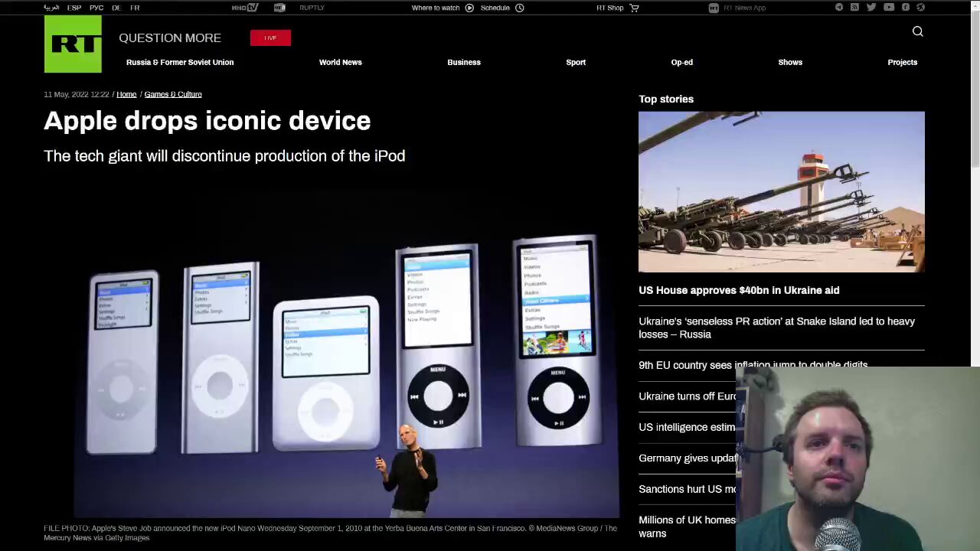Click the RT News App text link
This screenshot has width=980, height=551.
click(744, 8)
